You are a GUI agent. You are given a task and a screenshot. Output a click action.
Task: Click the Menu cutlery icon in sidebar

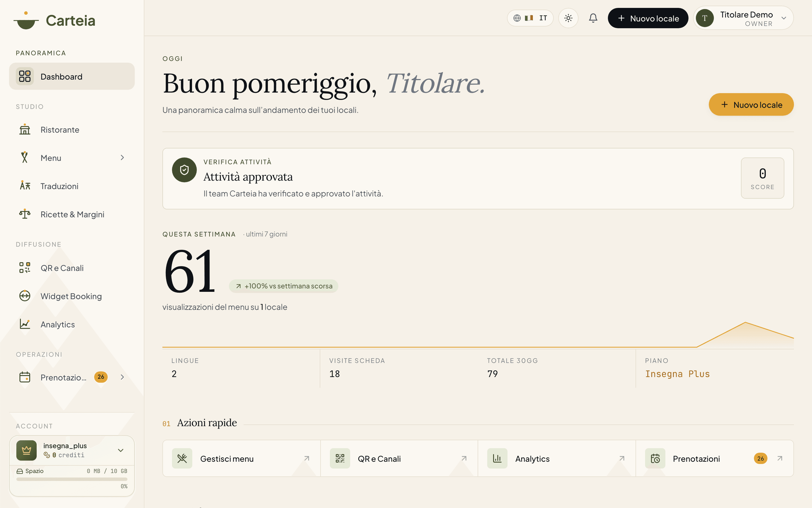pyautogui.click(x=25, y=157)
